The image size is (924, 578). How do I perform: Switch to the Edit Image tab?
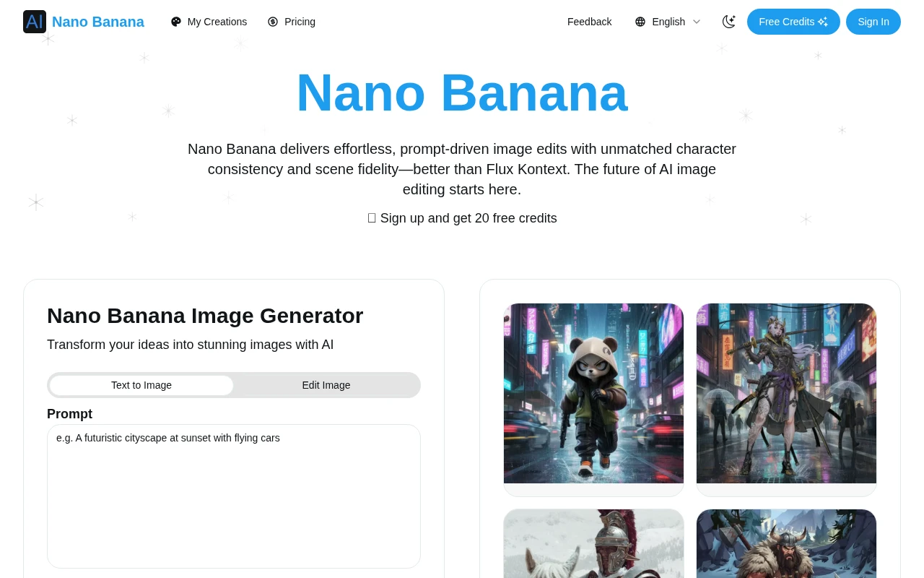(326, 385)
